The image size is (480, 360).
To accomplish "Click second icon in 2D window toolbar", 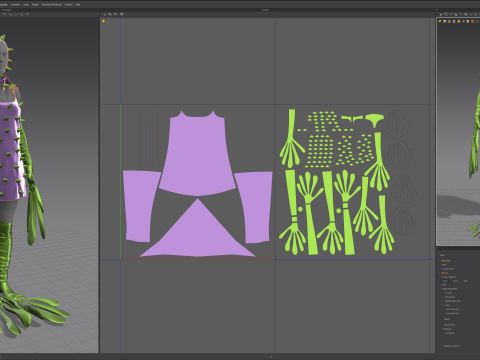I will pyautogui.click(x=110, y=14).
